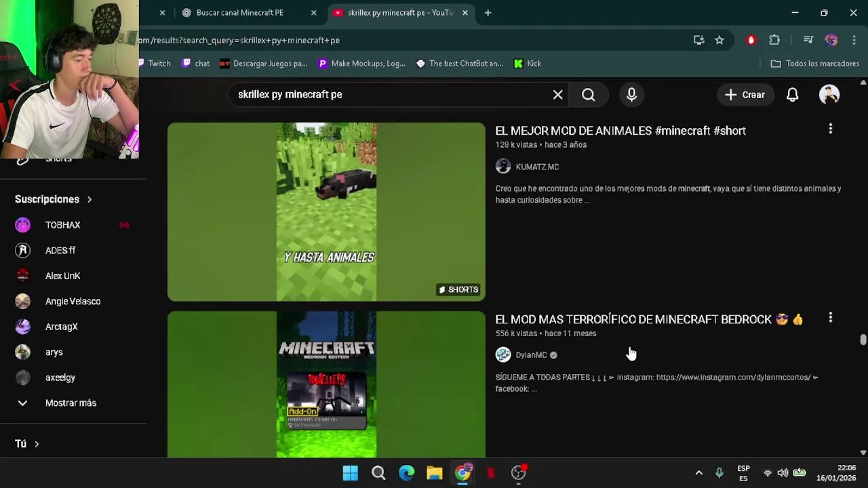Open the Chrome profile avatar
The height and width of the screenshot is (488, 868).
point(831,40)
